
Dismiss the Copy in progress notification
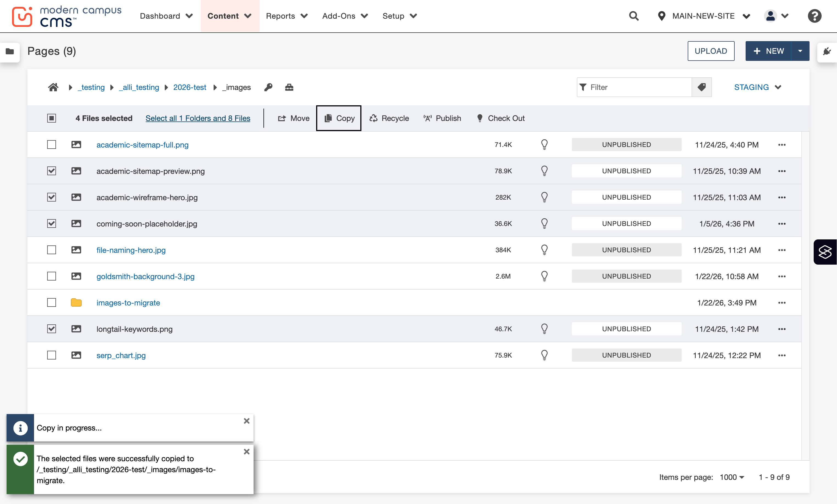point(247,421)
